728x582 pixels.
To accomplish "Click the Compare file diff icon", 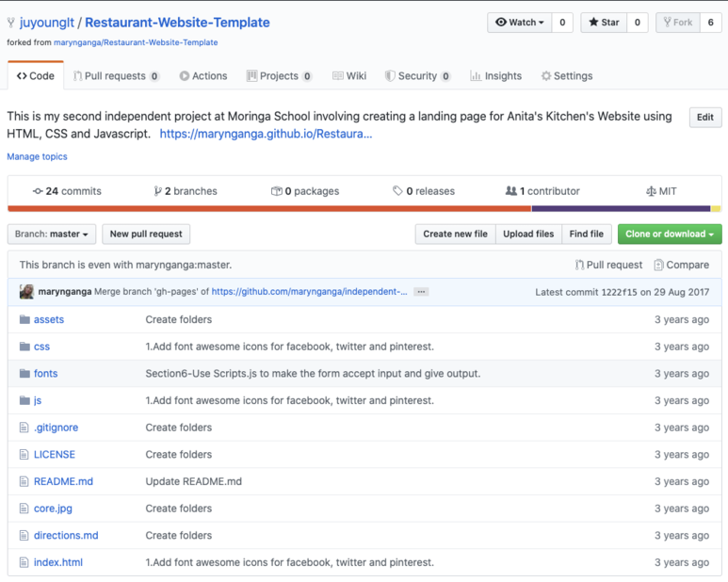I will [x=658, y=265].
